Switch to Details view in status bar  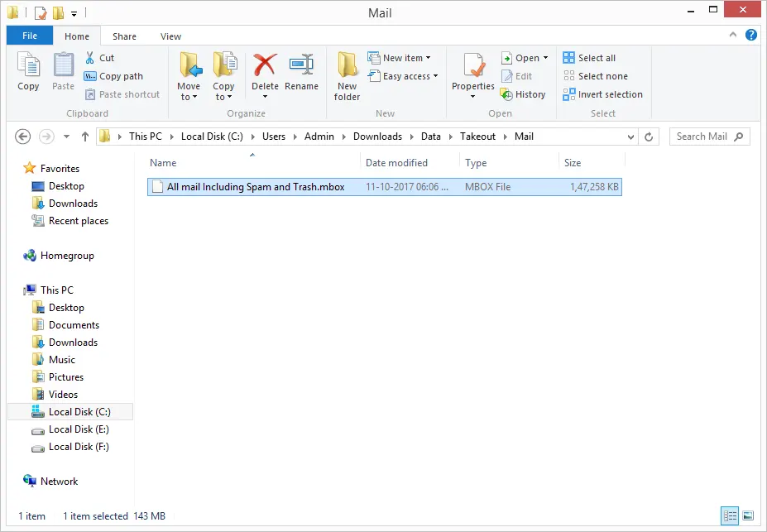730,515
